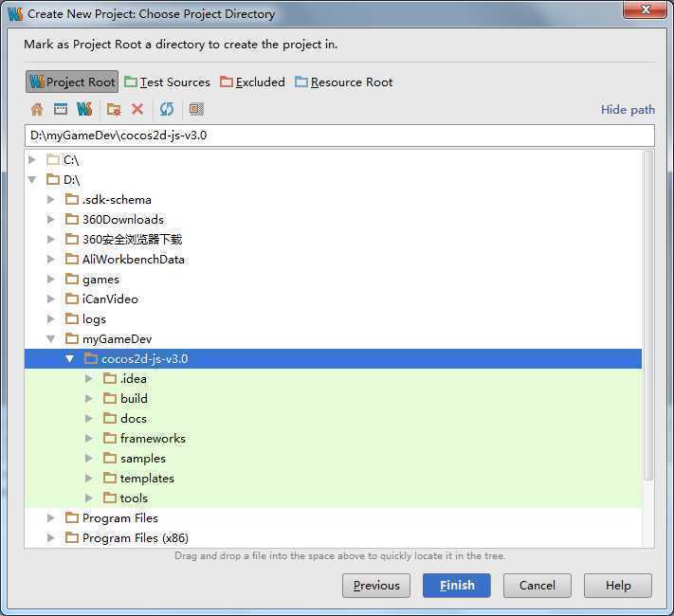Create a new folder via toolbar icon
This screenshot has width=674, height=616.
[x=114, y=110]
